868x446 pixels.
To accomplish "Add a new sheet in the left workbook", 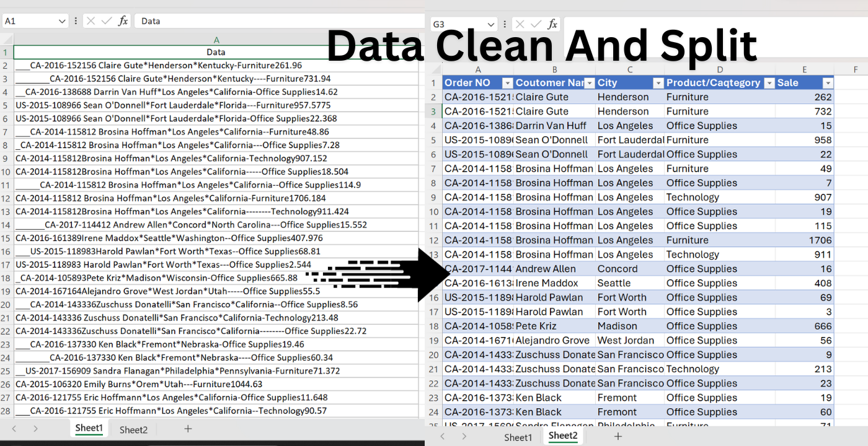I will [x=188, y=429].
